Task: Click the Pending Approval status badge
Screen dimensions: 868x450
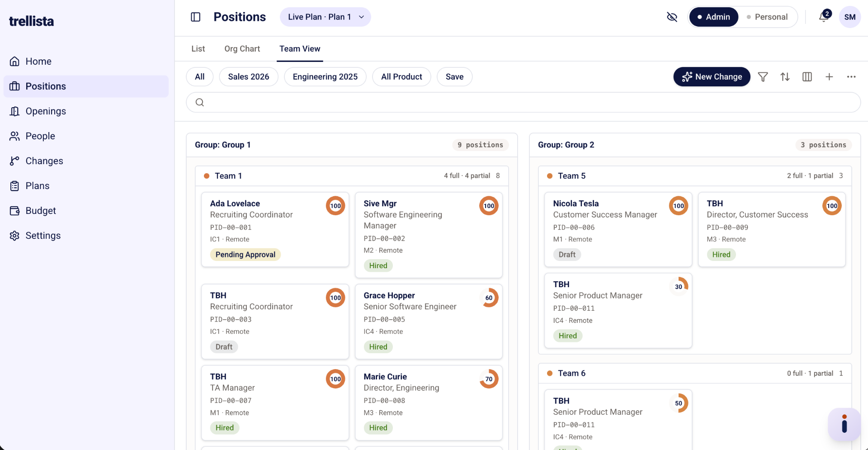Action: pyautogui.click(x=245, y=255)
